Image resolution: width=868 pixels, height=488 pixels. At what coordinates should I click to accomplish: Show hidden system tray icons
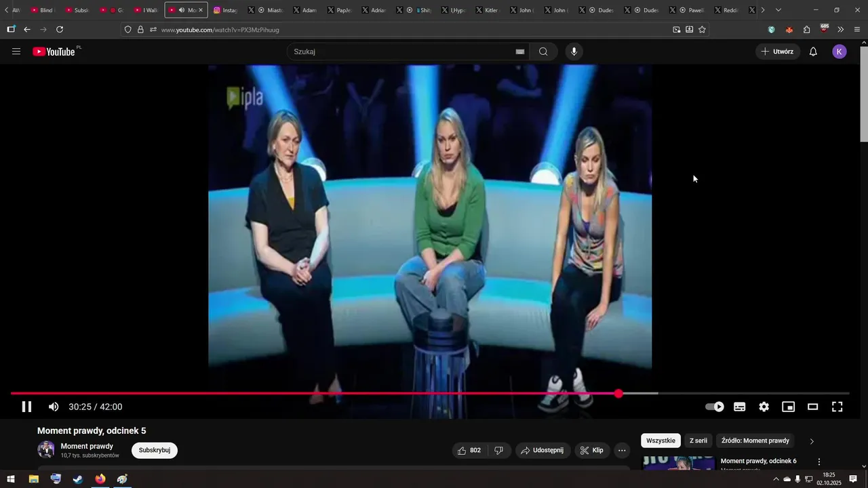click(776, 479)
